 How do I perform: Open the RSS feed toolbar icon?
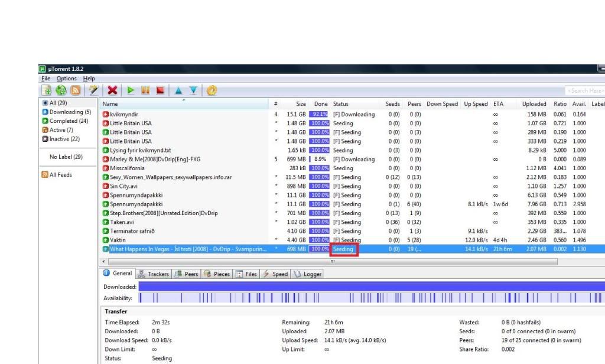coord(75,90)
